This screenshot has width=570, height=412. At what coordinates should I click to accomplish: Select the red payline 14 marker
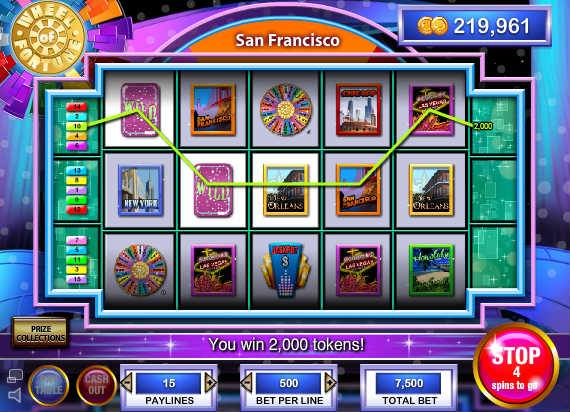(76, 107)
